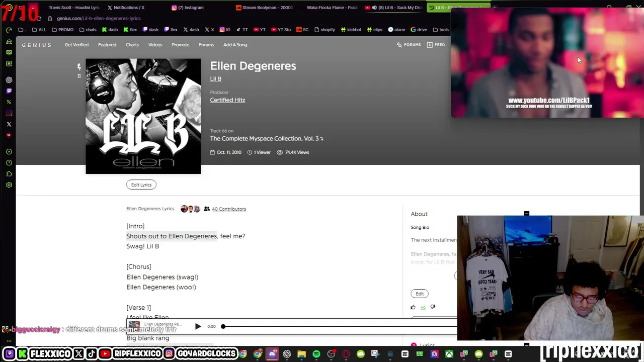The image size is (644, 362).
Task: Open The Complete Myspace Collection, Vol. 3 album
Action: pos(267,139)
